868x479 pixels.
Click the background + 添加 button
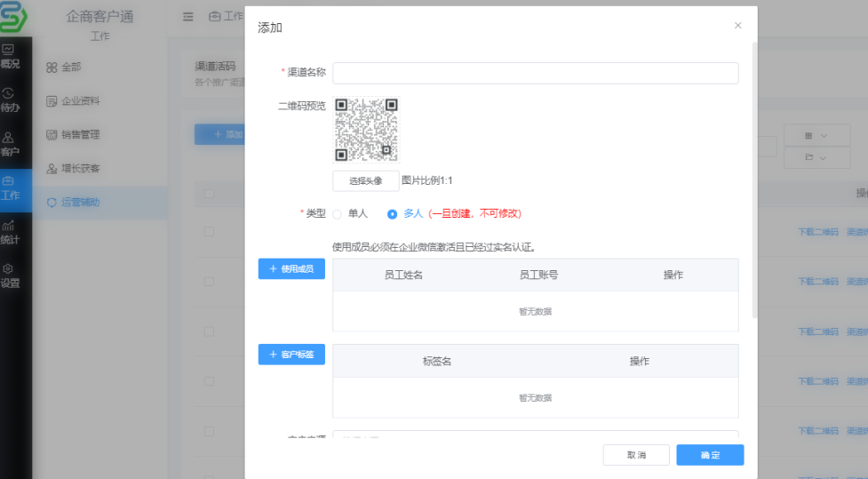pos(219,134)
